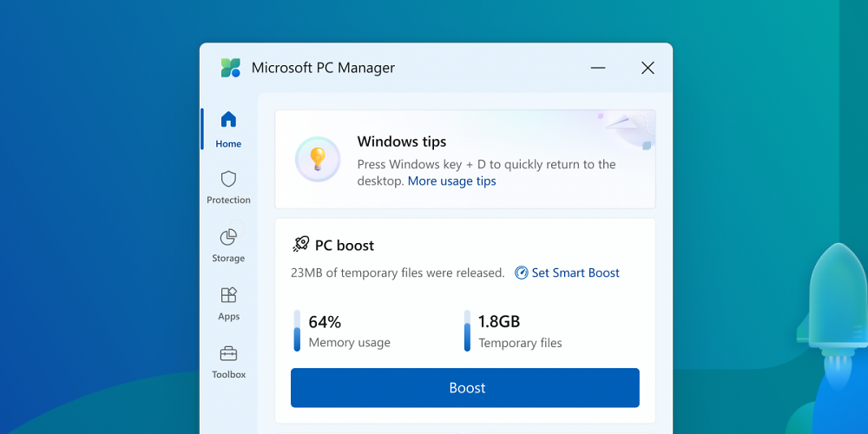Close the PC Manager window
Viewport: 868px width, 434px height.
point(648,68)
